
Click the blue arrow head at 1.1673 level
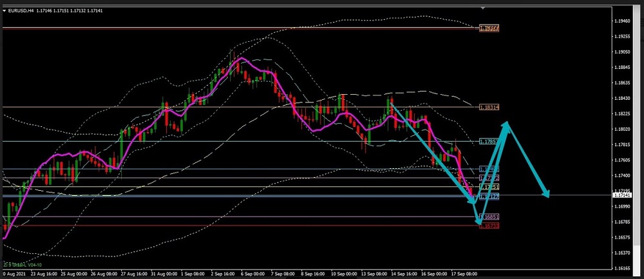pos(478,222)
